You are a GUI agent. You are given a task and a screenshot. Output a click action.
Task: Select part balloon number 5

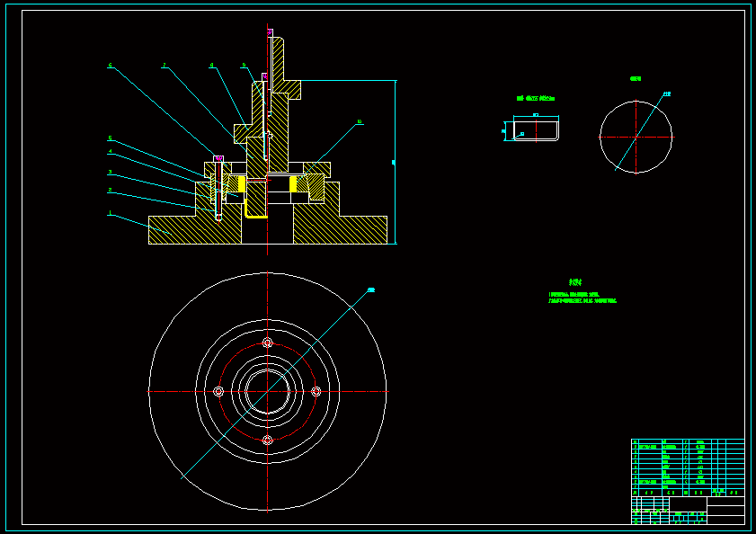pyautogui.click(x=110, y=138)
